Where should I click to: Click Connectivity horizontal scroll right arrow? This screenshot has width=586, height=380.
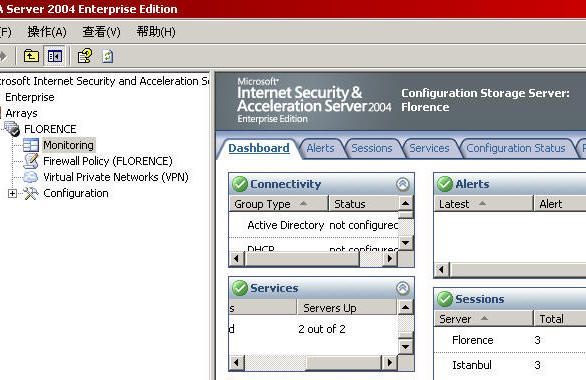[390, 259]
